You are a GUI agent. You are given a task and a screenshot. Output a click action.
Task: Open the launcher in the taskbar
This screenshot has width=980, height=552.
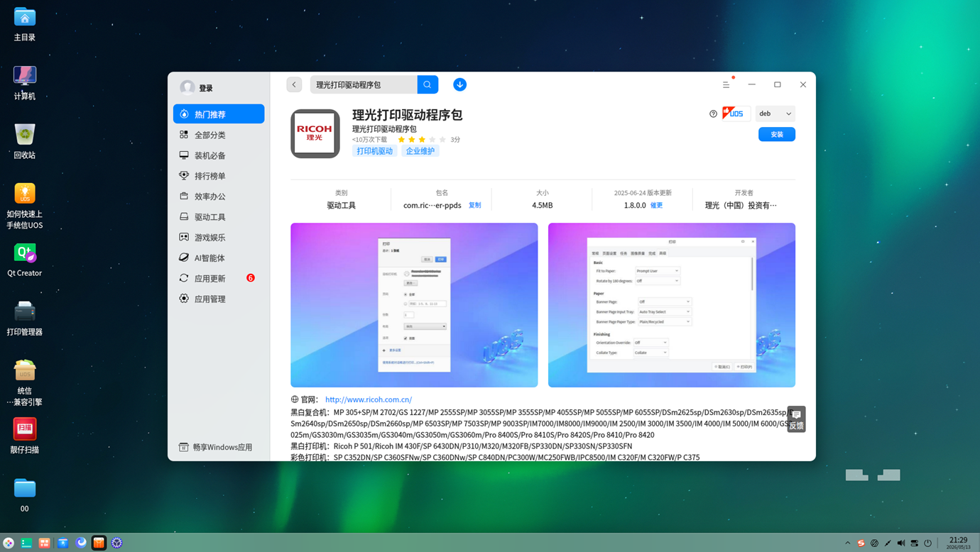(x=9, y=543)
